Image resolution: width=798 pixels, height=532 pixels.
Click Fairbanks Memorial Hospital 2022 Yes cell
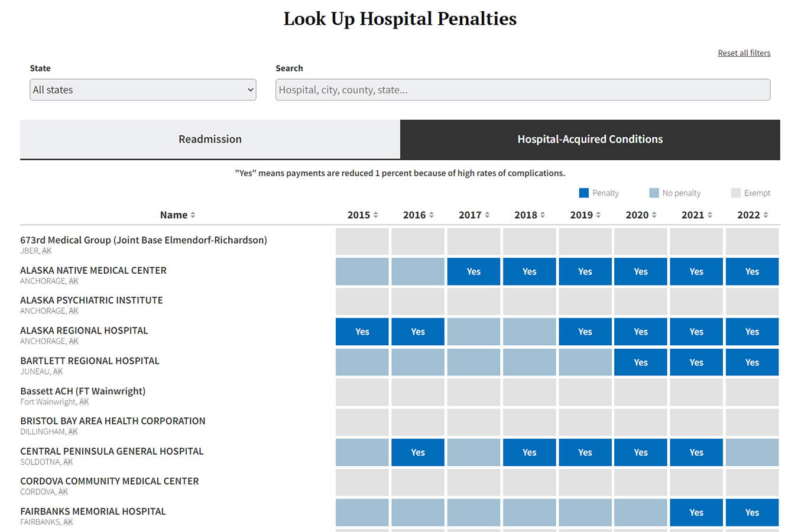point(752,512)
